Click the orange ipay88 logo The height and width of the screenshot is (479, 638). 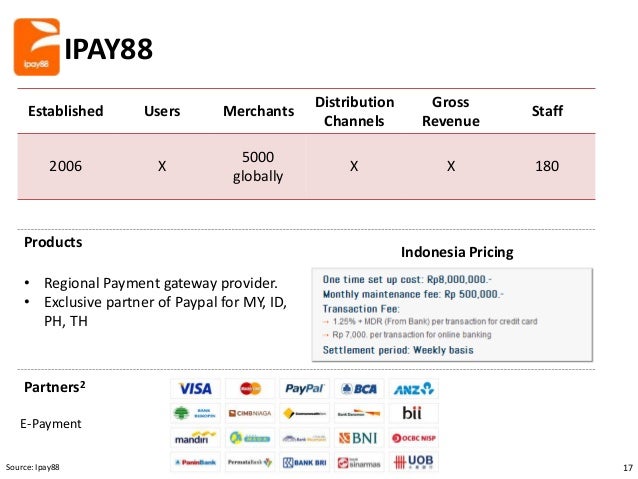[x=37, y=47]
